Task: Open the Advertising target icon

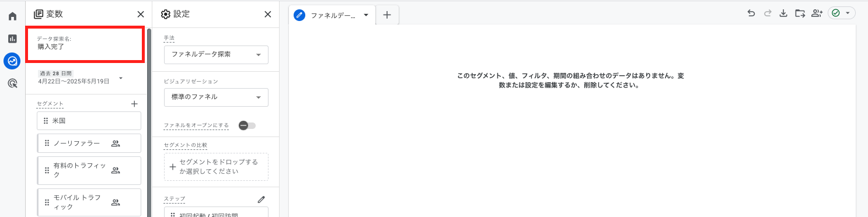Action: [12, 83]
